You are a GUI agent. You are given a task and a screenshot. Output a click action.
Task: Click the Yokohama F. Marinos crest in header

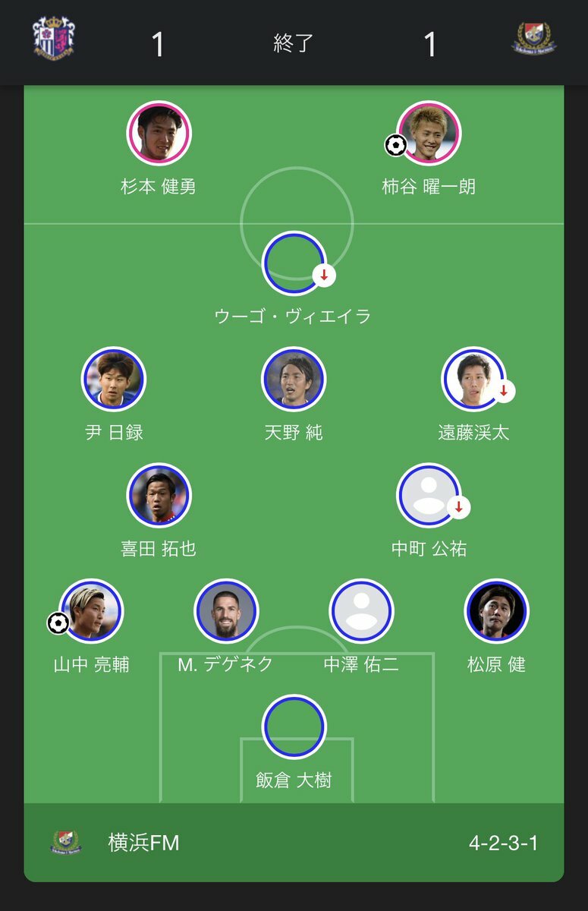pyautogui.click(x=534, y=38)
